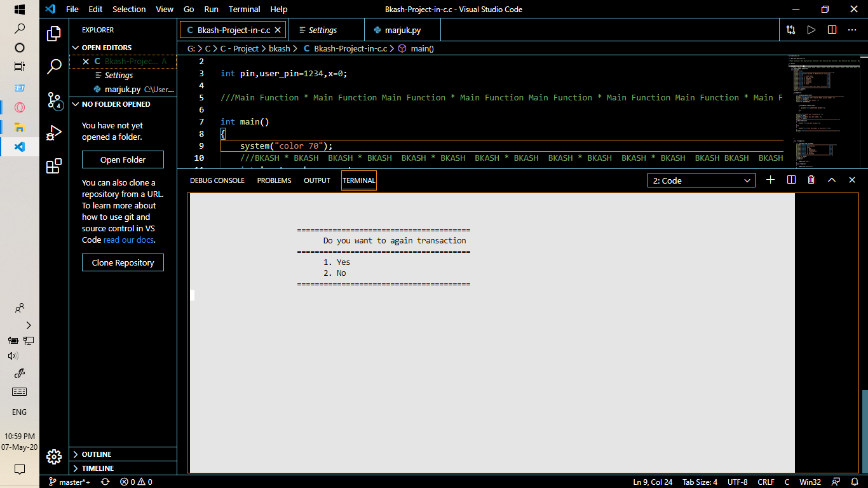
Task: Follow the 'read our docs' link
Action: (x=129, y=240)
